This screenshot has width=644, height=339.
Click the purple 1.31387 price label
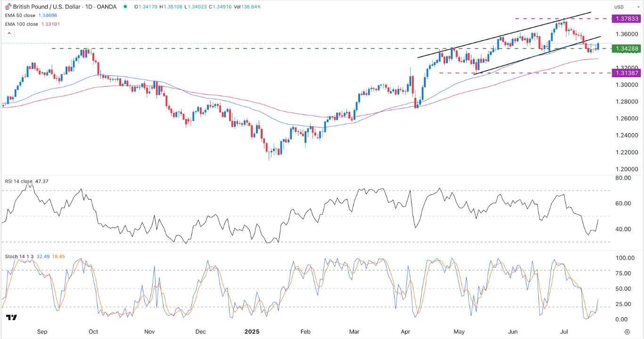click(x=626, y=73)
